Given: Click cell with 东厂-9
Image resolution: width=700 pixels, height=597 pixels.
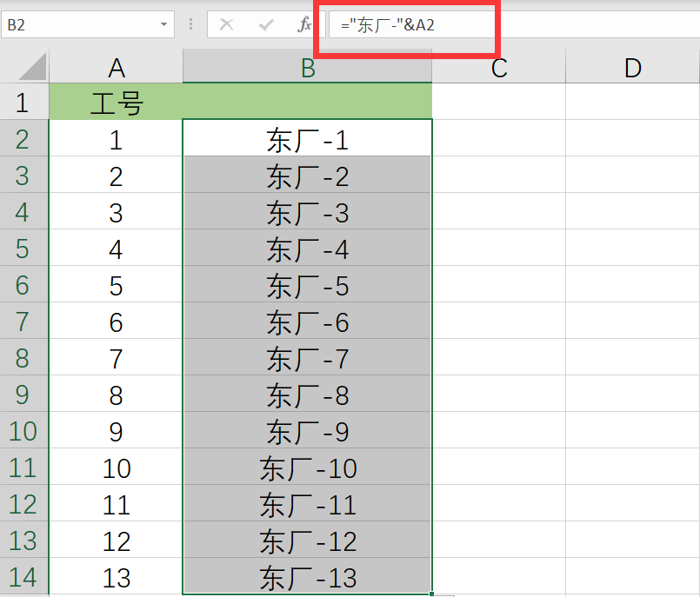Looking at the screenshot, I should [308, 430].
